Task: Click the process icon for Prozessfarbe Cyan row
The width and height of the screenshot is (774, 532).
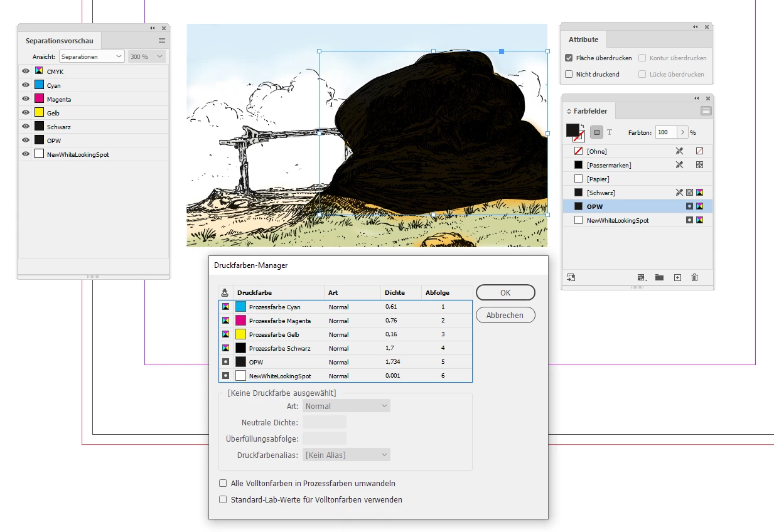Action: click(226, 307)
